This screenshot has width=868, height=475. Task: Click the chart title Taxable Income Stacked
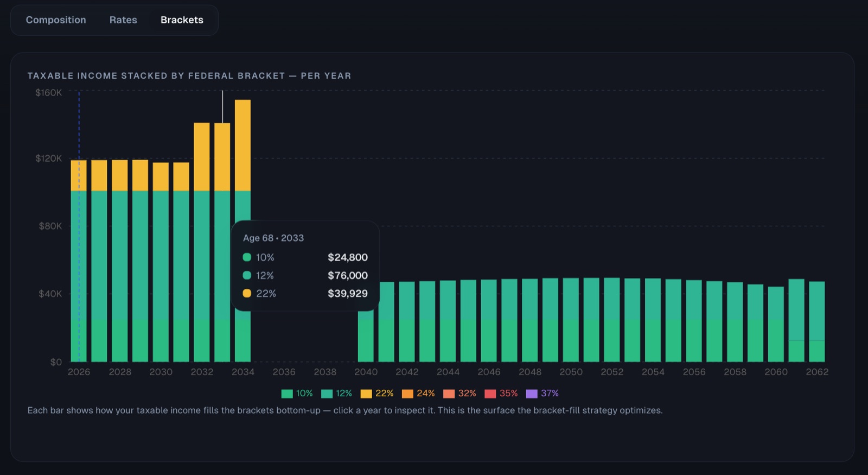[x=189, y=76]
